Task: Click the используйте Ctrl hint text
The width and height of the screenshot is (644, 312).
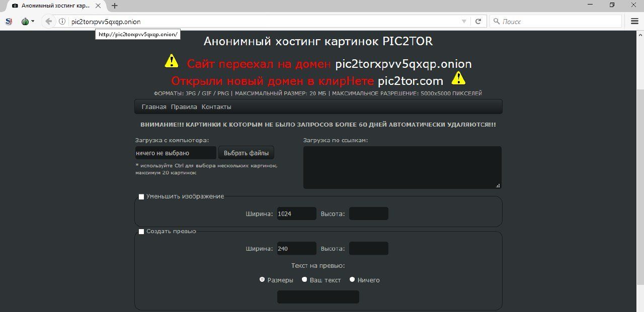Action: 206,169
